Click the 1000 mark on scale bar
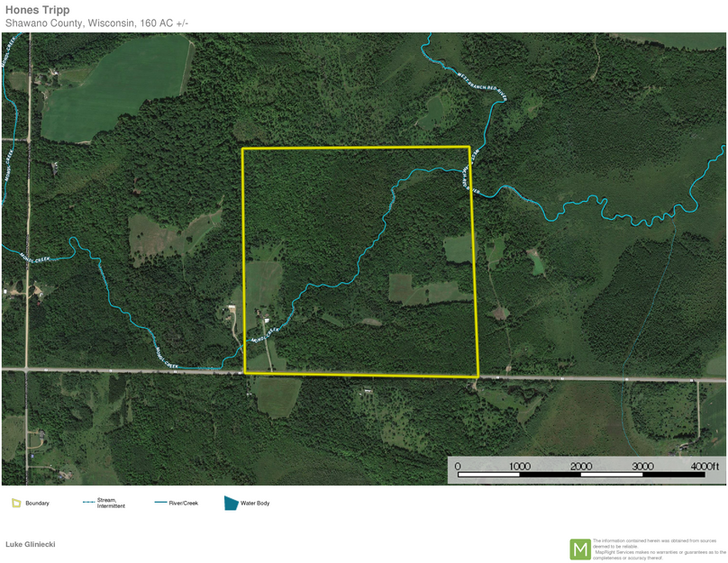728x563 pixels. (519, 466)
